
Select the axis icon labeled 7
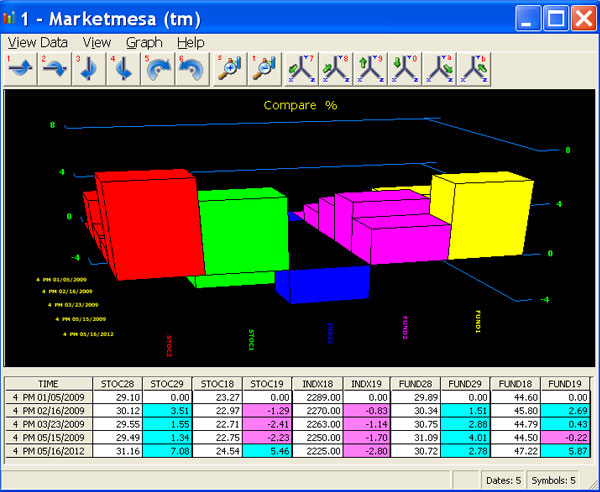click(x=302, y=71)
